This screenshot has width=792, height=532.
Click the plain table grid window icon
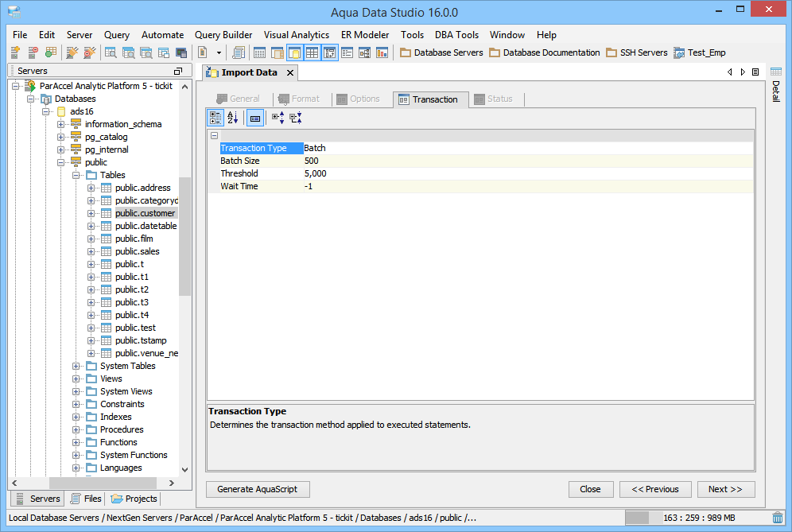point(259,52)
